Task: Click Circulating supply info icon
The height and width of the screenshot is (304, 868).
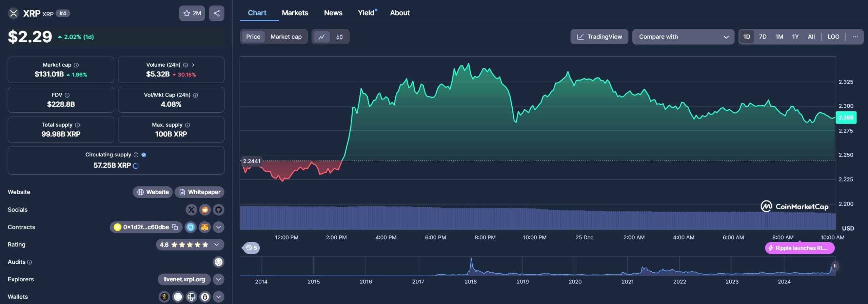Action: pos(136,155)
